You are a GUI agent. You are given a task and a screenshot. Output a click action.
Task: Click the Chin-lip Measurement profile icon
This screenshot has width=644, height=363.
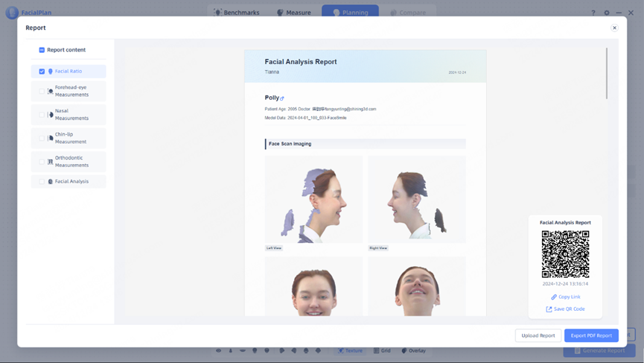pos(51,138)
